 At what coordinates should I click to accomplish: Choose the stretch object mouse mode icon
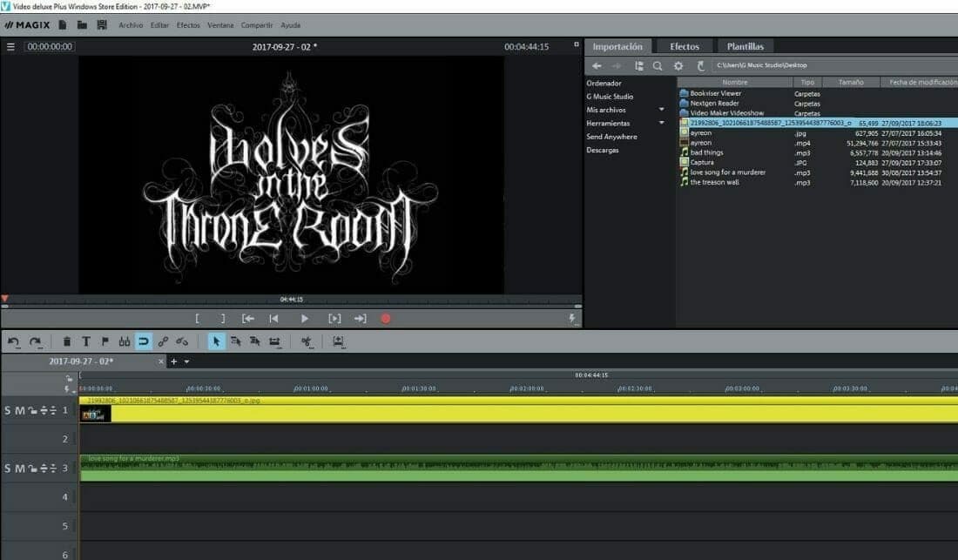pos(275,342)
